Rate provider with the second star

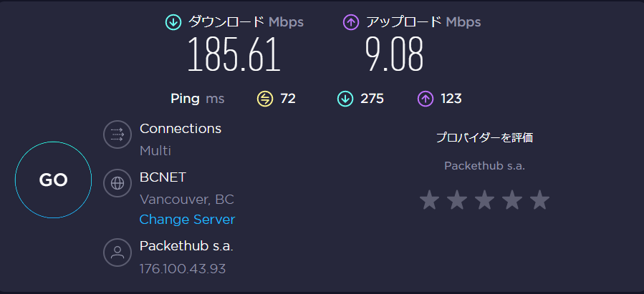[457, 200]
